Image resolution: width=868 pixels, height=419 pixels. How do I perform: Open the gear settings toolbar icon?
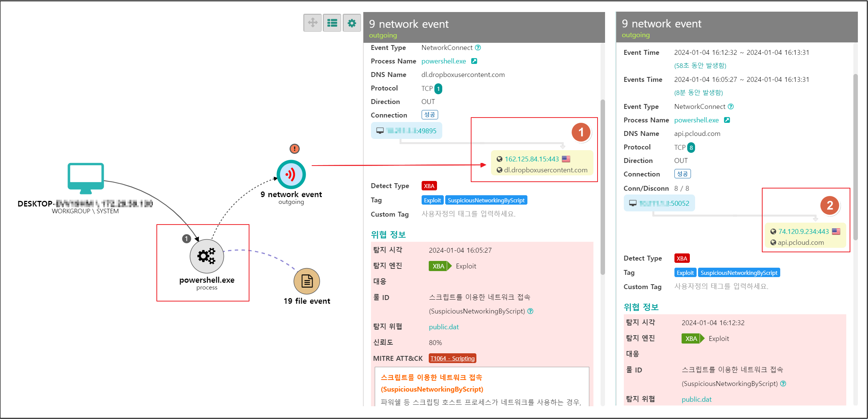pyautogui.click(x=352, y=23)
